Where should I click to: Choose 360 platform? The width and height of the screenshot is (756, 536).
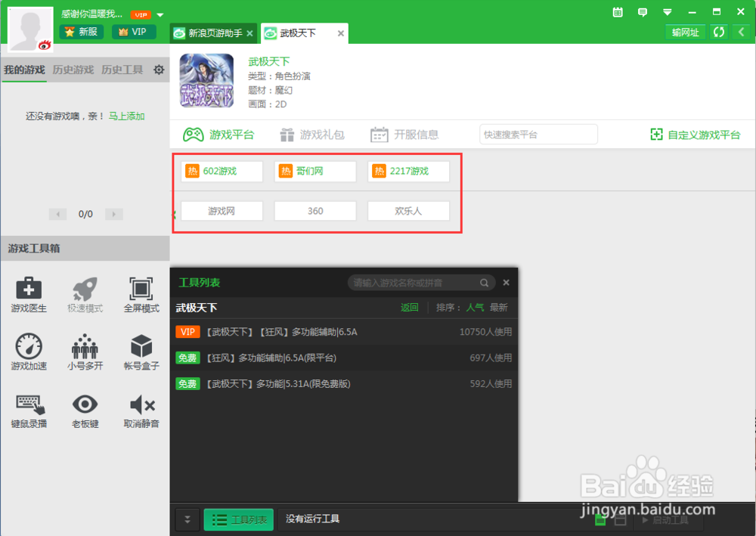point(315,211)
